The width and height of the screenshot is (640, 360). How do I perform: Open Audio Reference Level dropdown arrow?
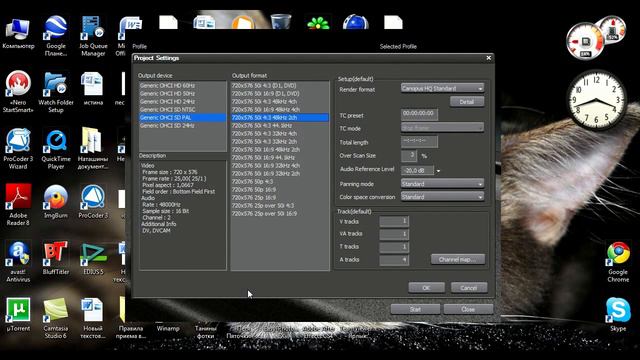click(438, 171)
